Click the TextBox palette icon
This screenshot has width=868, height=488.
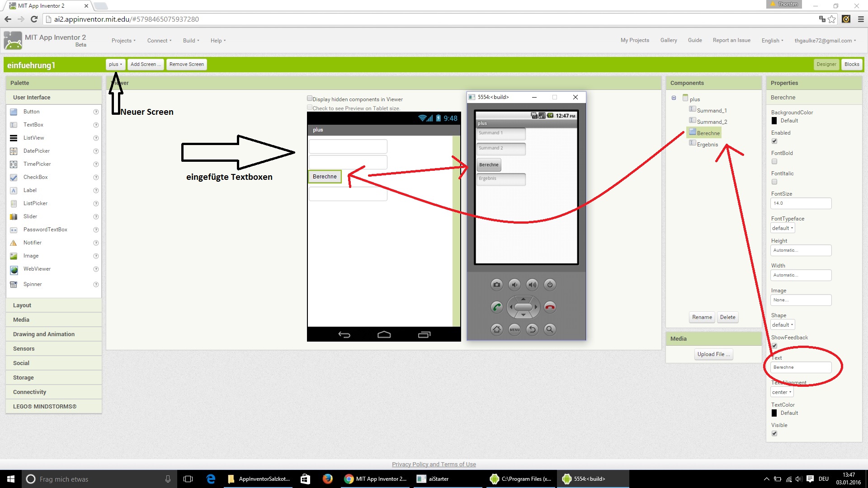[14, 125]
